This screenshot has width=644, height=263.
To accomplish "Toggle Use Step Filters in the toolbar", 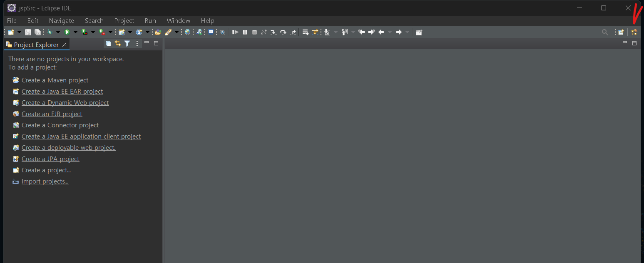I will (x=315, y=32).
